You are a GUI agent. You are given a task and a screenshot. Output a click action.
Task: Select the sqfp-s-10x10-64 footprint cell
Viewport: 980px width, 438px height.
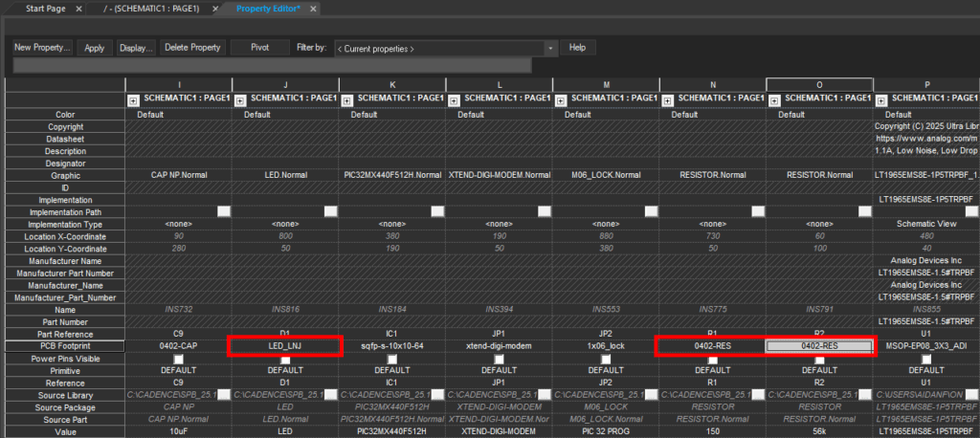[392, 346]
